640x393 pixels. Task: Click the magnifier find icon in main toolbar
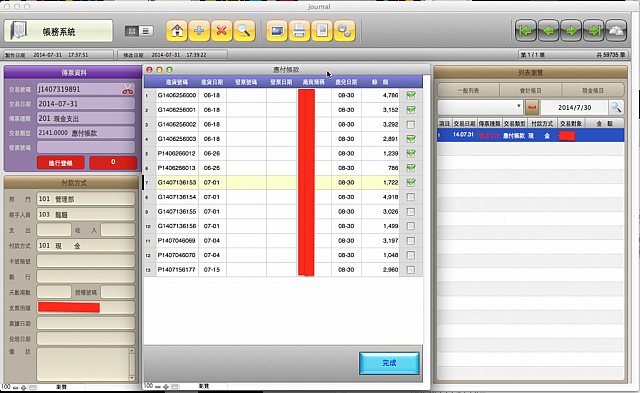click(244, 31)
